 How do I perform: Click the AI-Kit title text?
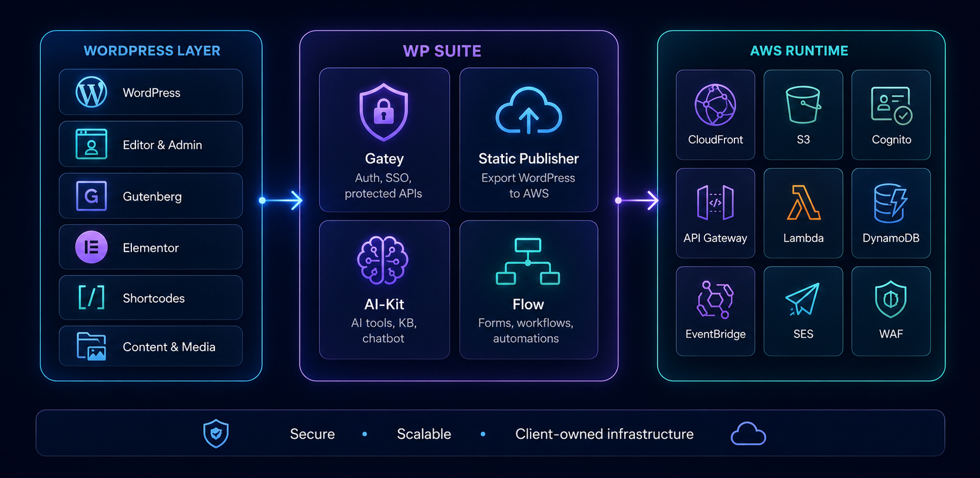click(384, 304)
